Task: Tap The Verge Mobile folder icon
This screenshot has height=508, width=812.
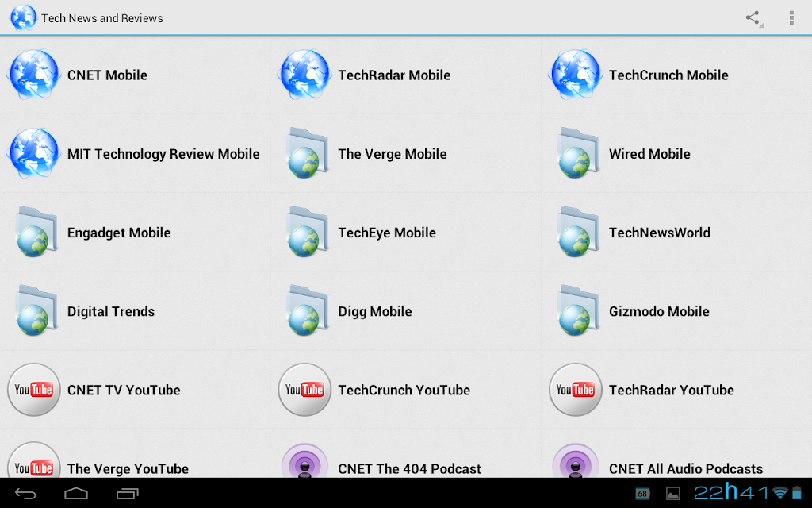Action: point(307,153)
